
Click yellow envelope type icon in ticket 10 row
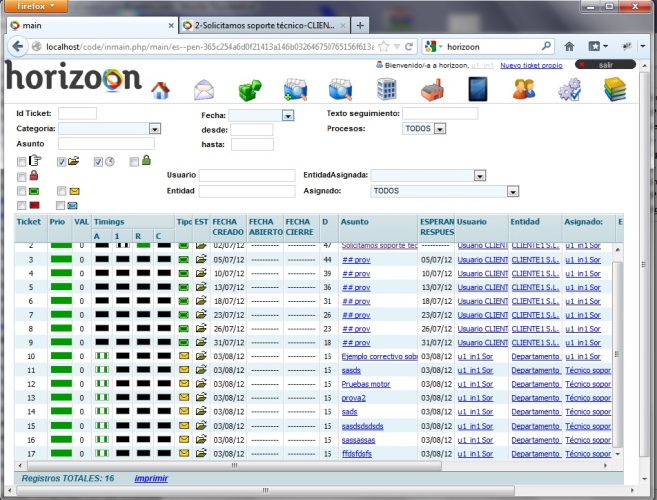point(184,356)
